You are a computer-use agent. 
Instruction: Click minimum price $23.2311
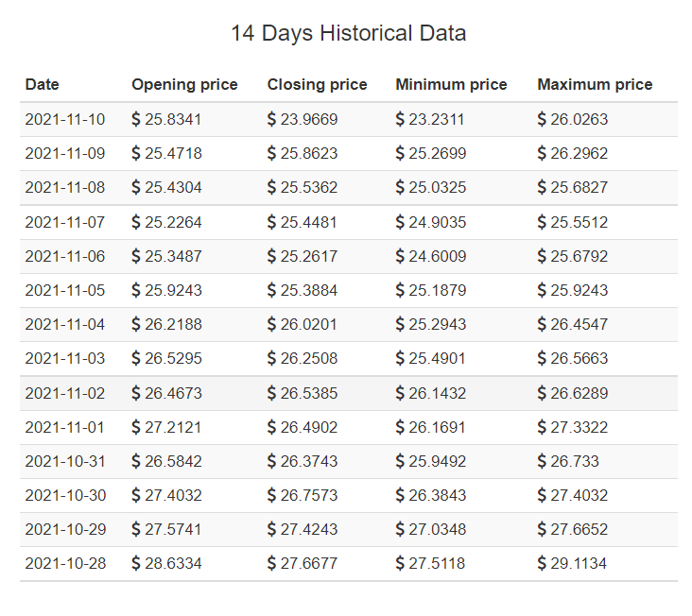[x=431, y=120]
